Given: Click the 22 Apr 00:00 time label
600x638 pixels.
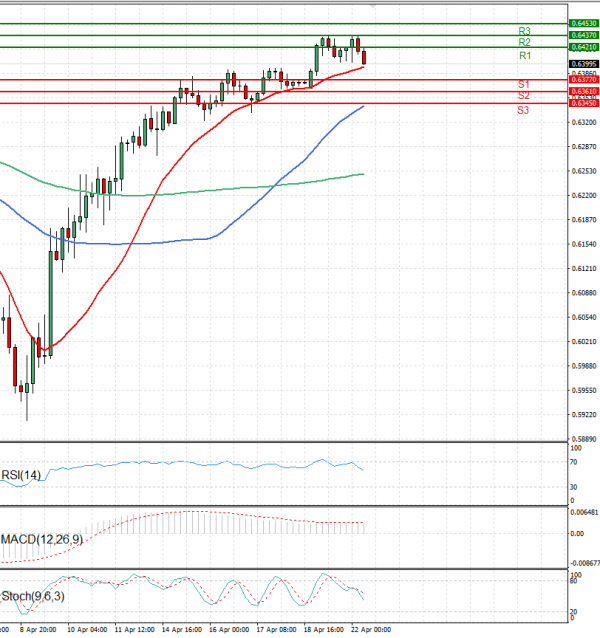Looking at the screenshot, I should [371, 629].
